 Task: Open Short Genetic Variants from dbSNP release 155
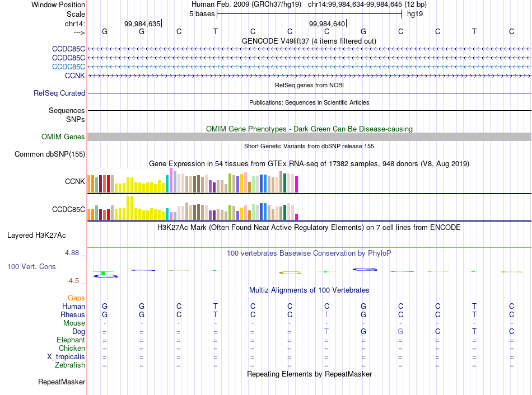tap(309, 146)
